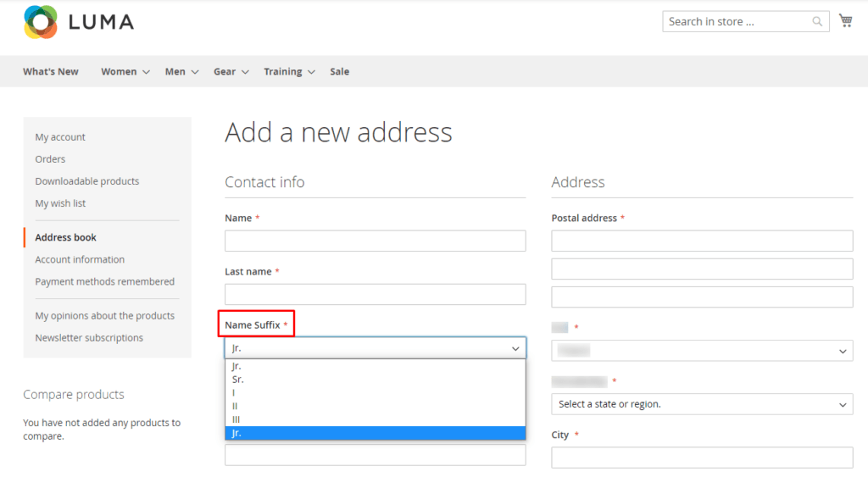The height and width of the screenshot is (477, 868).
Task: Open Newsletter subscriptions link
Action: coord(89,338)
